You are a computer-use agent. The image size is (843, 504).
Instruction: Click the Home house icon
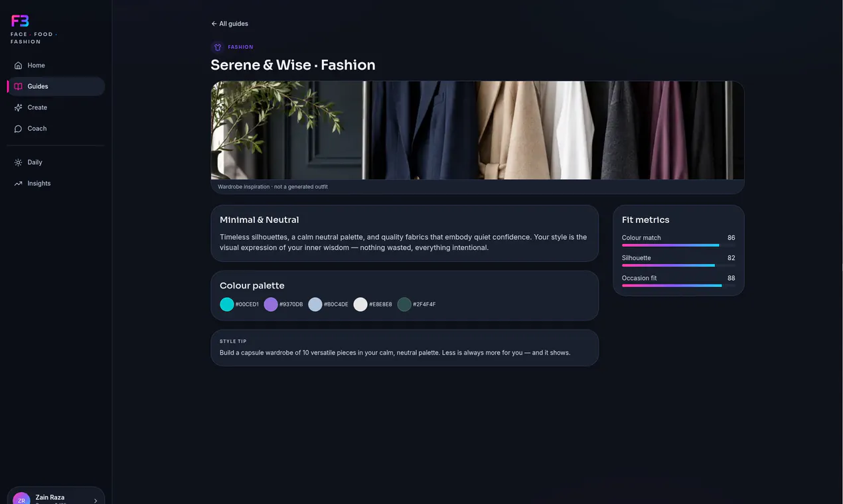tap(18, 66)
